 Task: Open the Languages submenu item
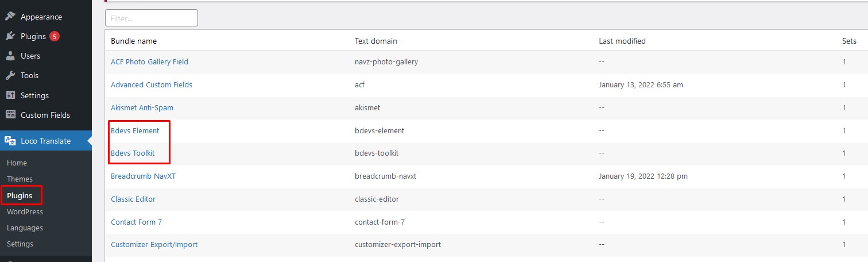click(25, 228)
